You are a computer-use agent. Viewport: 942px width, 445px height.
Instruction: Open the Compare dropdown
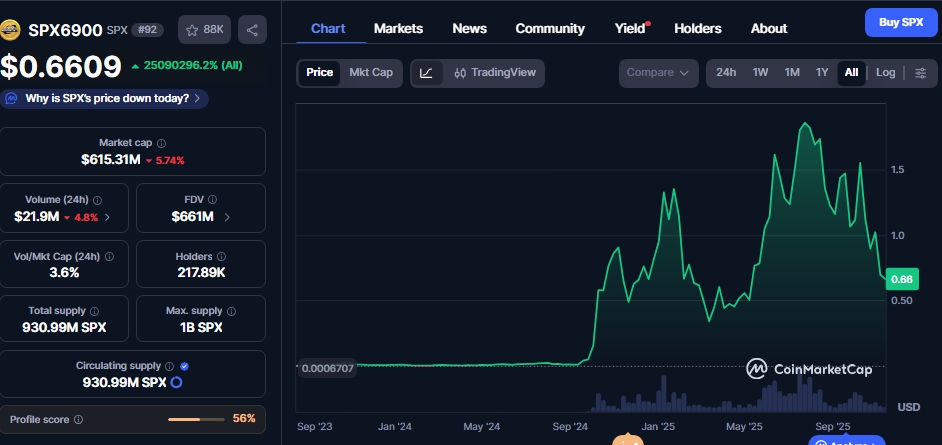[657, 73]
